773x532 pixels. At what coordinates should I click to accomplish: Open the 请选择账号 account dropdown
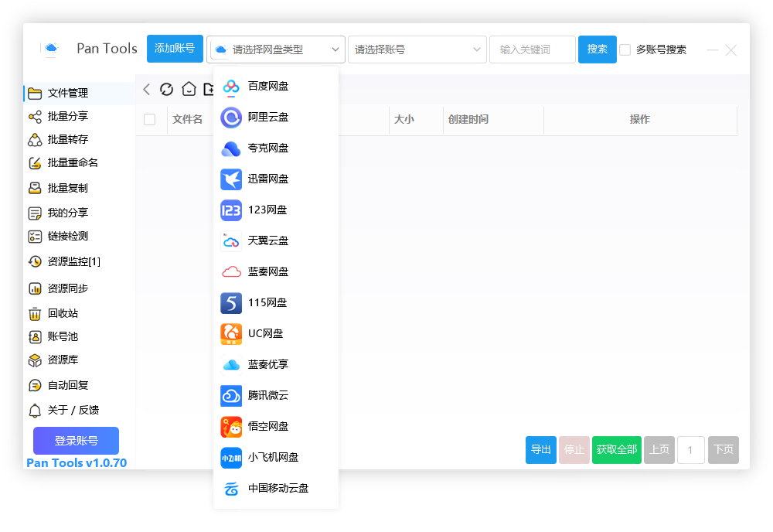coord(417,49)
